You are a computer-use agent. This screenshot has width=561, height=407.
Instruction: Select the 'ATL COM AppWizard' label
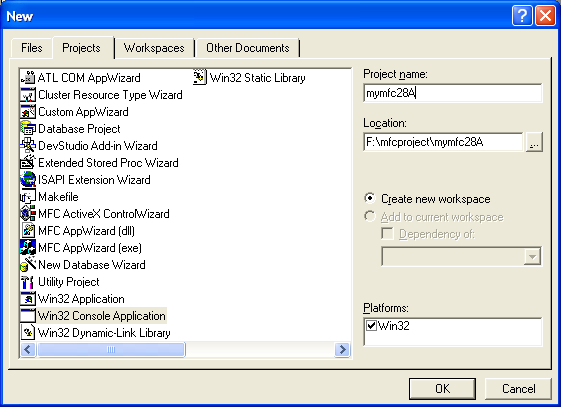click(x=89, y=78)
